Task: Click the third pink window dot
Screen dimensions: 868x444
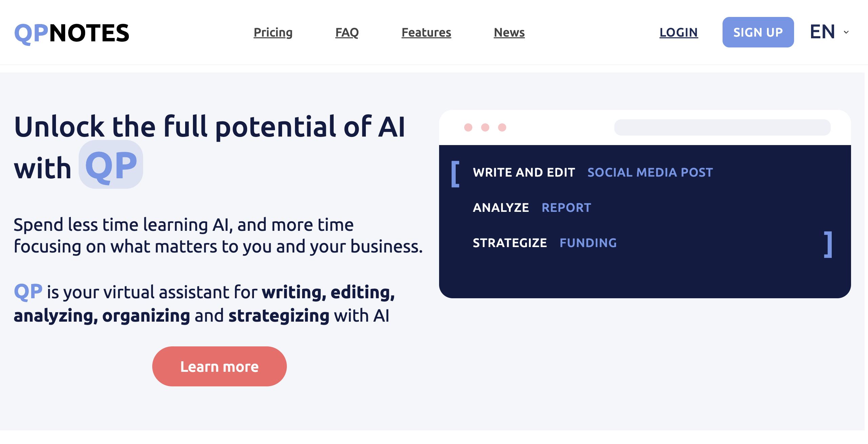Action: pyautogui.click(x=502, y=127)
